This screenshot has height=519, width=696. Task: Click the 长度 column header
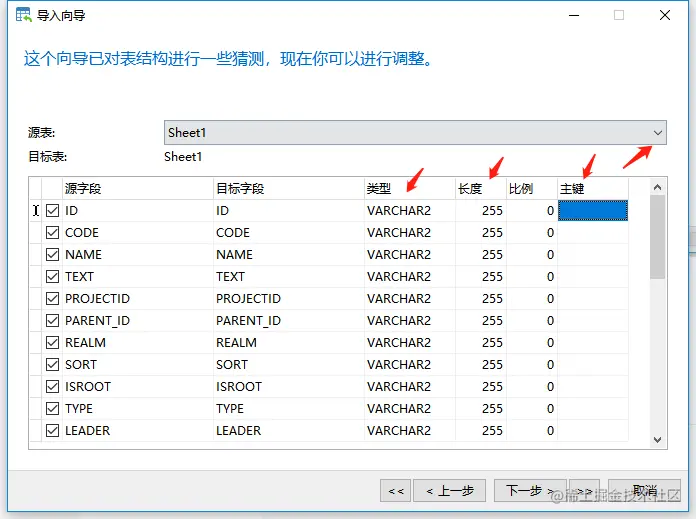[481, 189]
